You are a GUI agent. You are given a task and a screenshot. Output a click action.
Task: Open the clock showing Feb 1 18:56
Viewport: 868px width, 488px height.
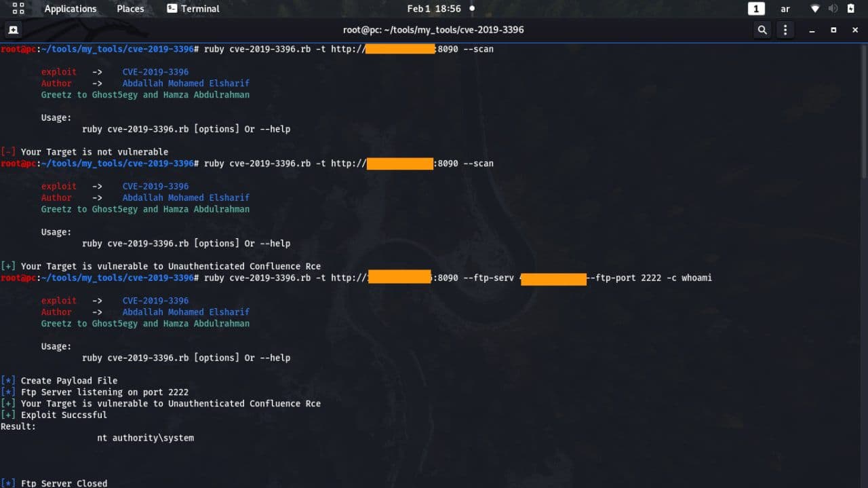click(434, 9)
